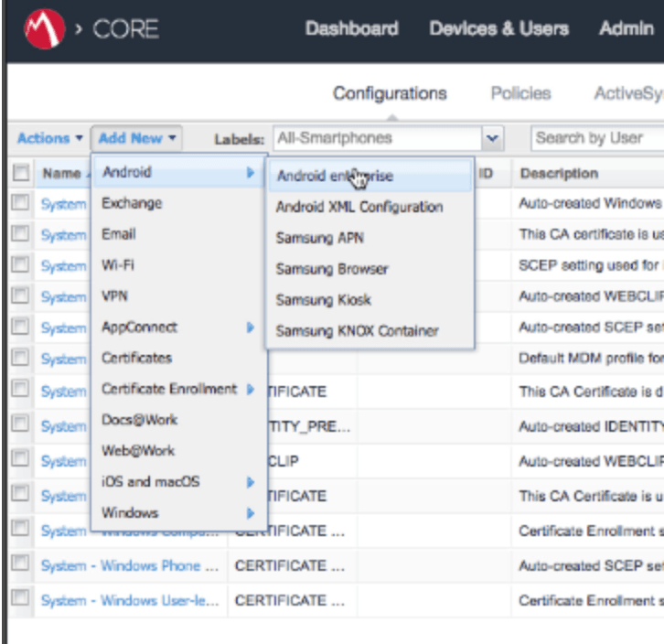Open the Actions dropdown menu
Screen dimensions: 664x644
[x=50, y=138]
